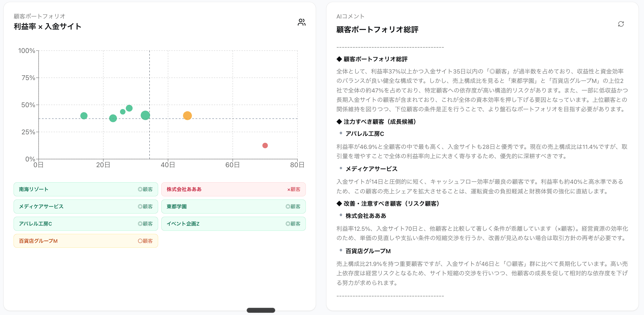This screenshot has width=644, height=315.
Task: Click the bullet marker beside メディケアサービス
Action: 341,169
